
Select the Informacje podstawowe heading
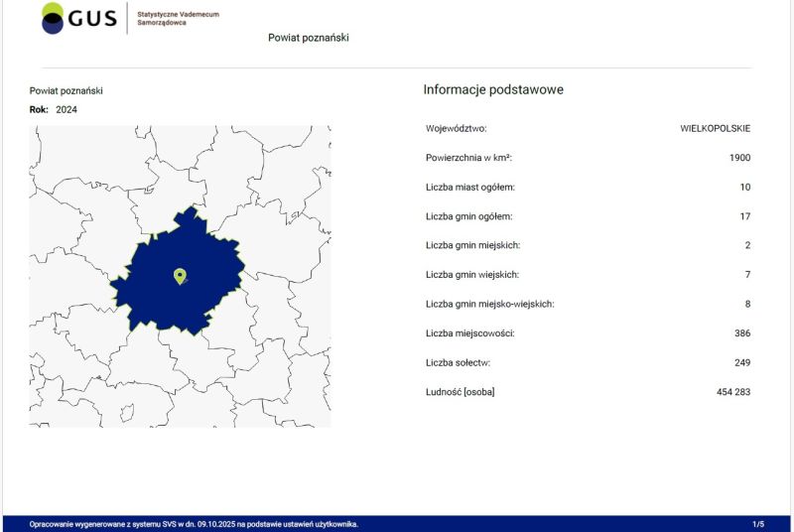click(493, 89)
